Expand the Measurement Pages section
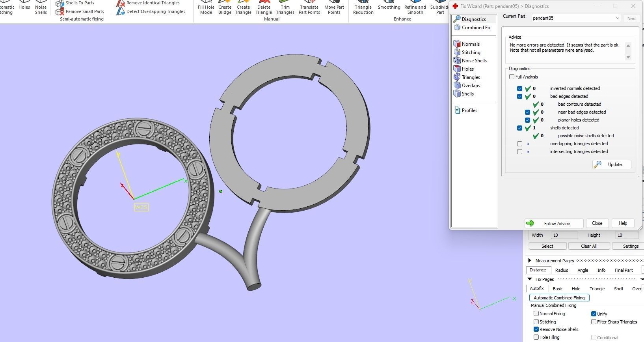 pyautogui.click(x=530, y=261)
